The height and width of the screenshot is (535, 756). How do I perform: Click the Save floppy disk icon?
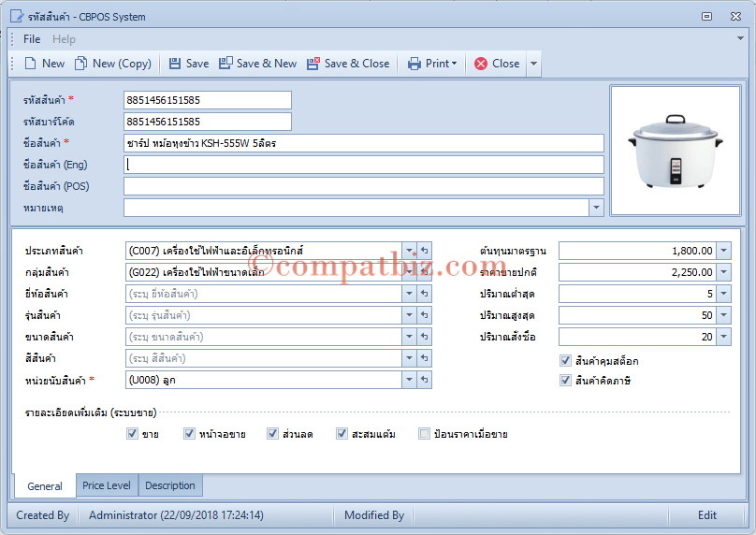[x=175, y=64]
